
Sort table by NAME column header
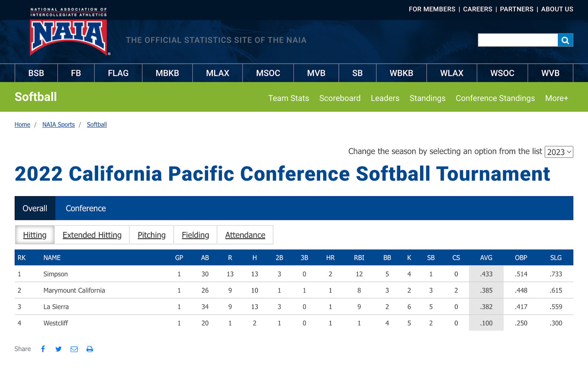(x=52, y=258)
